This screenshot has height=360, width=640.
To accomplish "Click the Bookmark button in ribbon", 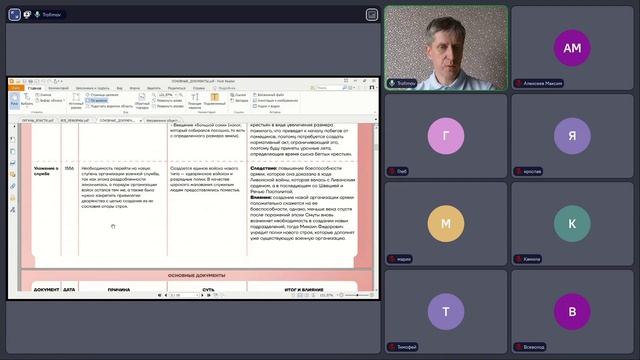I will pyautogui.click(x=239, y=100).
